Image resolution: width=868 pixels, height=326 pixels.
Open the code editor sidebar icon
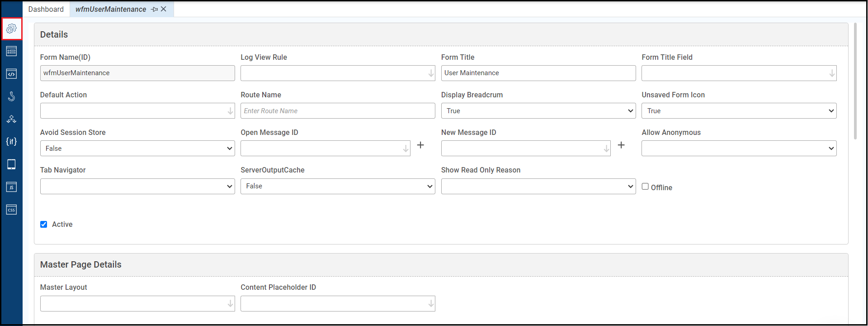click(12, 74)
